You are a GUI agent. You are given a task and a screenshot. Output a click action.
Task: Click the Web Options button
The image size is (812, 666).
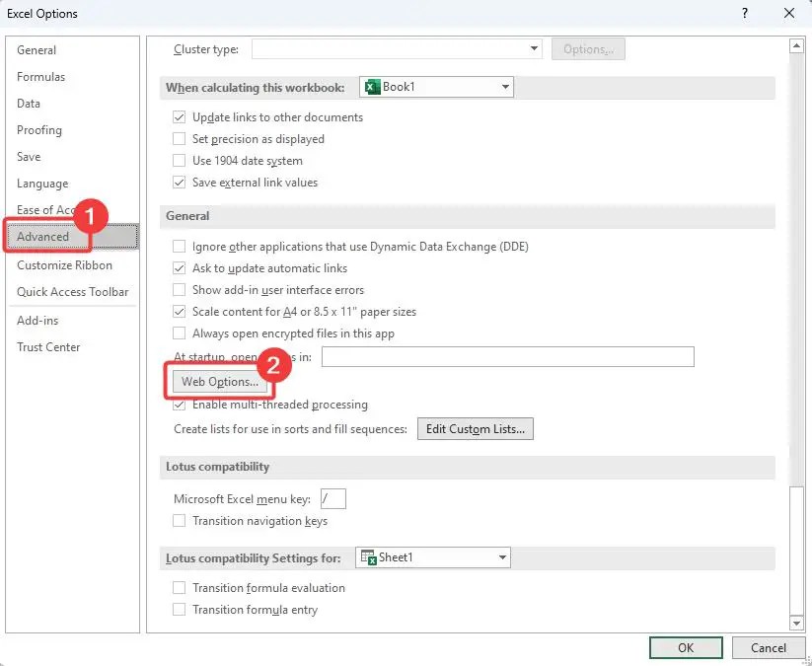220,382
